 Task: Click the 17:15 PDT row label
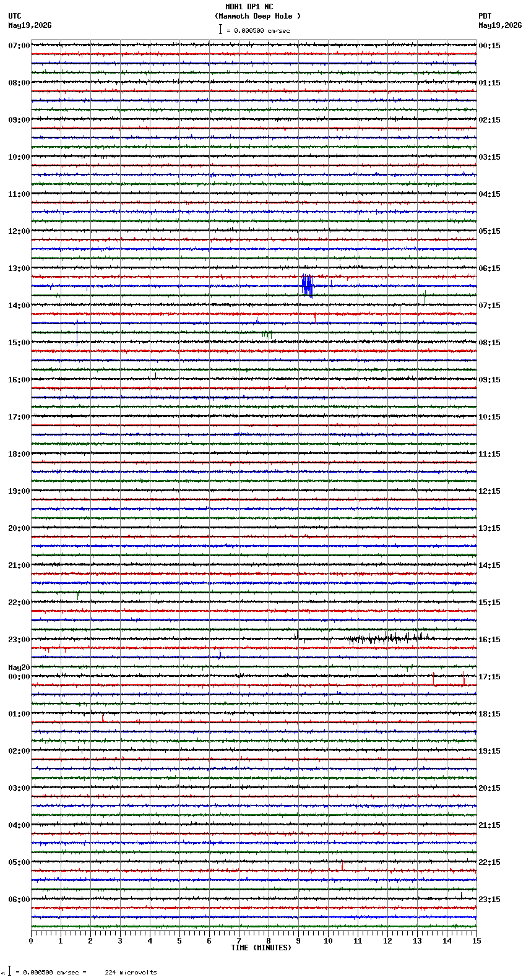[489, 677]
